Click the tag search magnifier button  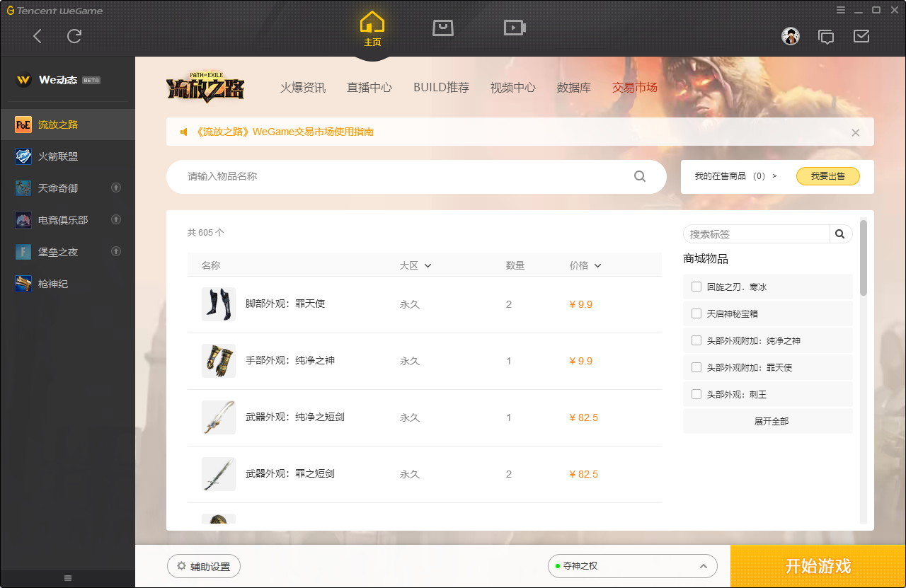click(x=840, y=234)
